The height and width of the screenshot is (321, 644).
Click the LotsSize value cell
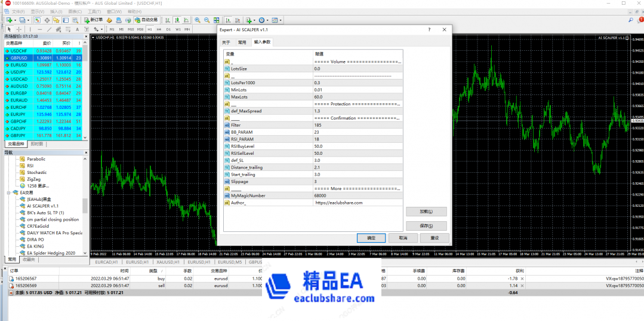[x=358, y=69]
